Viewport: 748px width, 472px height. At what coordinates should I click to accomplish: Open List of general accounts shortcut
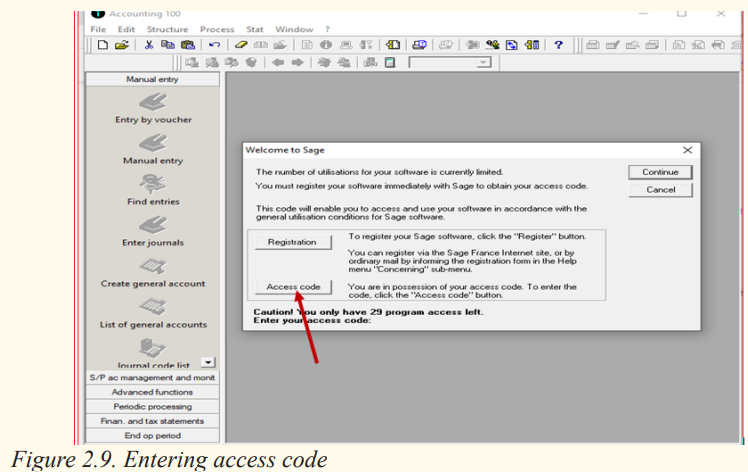(153, 314)
